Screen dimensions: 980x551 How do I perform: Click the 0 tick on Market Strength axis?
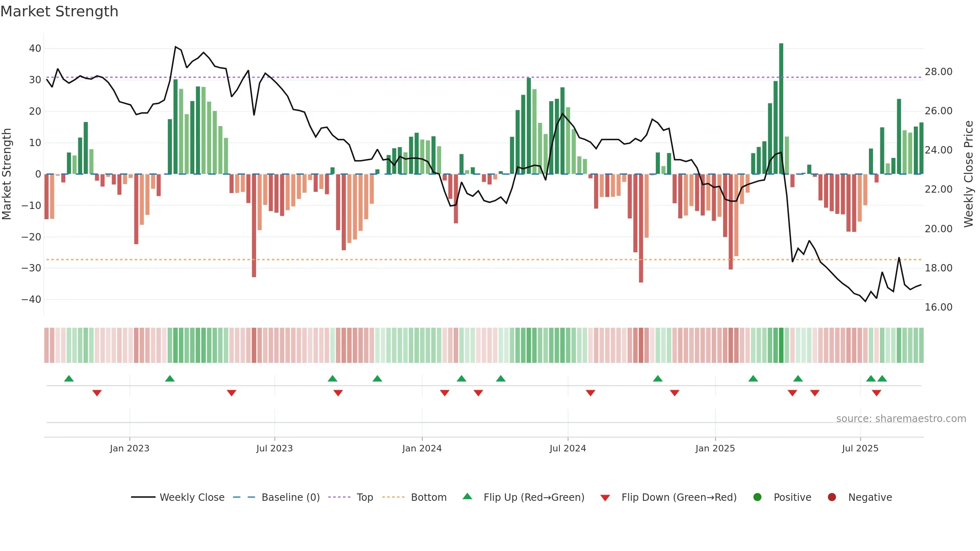pos(38,174)
